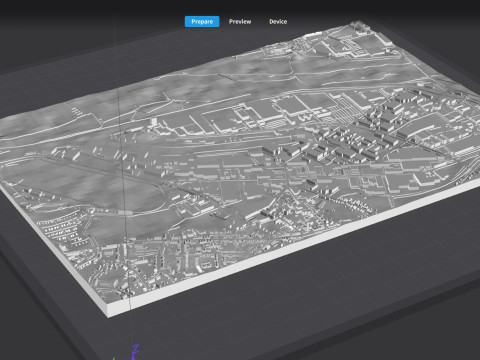480x360 pixels.
Task: Click the Z axis orientation gizmo
Action: [134, 352]
